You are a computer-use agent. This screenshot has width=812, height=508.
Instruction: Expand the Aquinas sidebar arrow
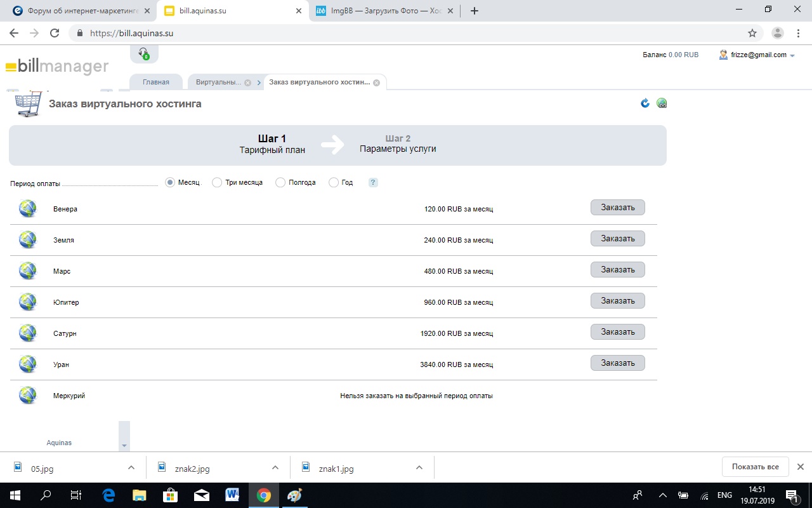click(124, 446)
